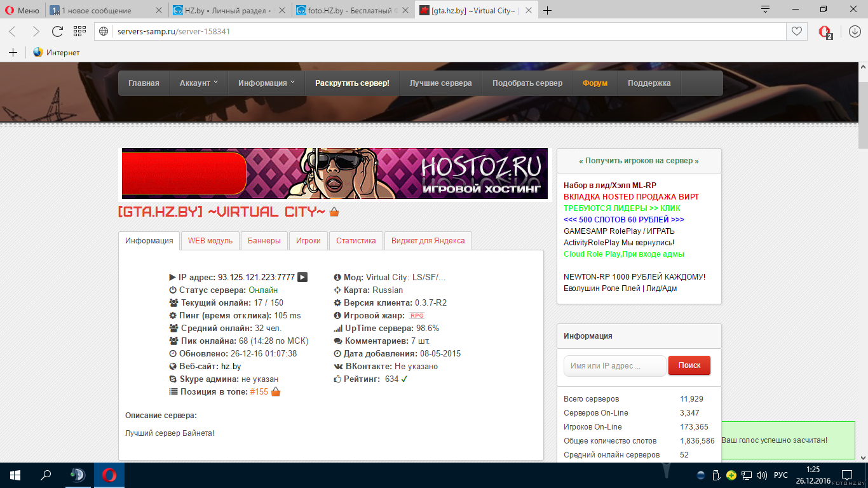Expand the Аккаунт dropdown menu
Viewport: 868px width, 488px height.
(x=198, y=83)
